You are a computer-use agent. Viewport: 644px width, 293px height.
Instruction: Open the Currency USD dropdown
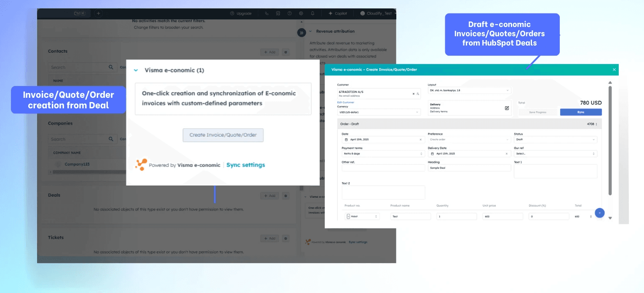(x=379, y=112)
